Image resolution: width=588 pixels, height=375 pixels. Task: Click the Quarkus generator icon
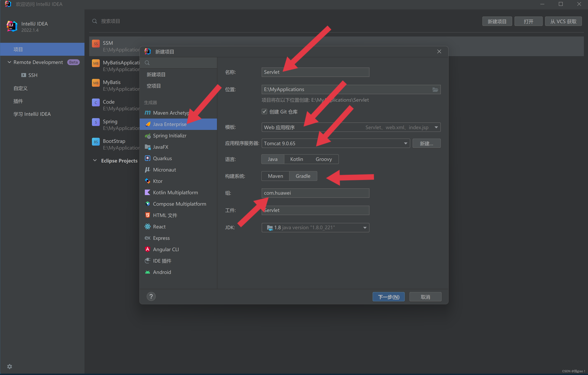tap(147, 158)
